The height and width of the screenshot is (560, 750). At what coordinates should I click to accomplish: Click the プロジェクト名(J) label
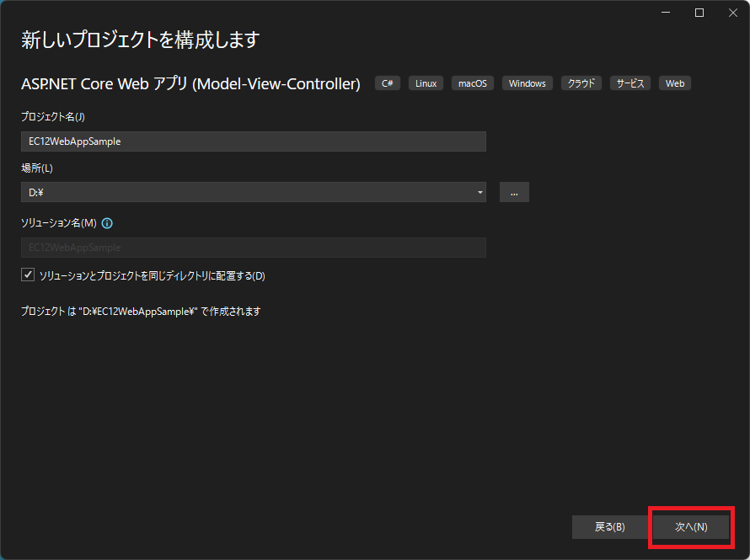[x=53, y=116]
